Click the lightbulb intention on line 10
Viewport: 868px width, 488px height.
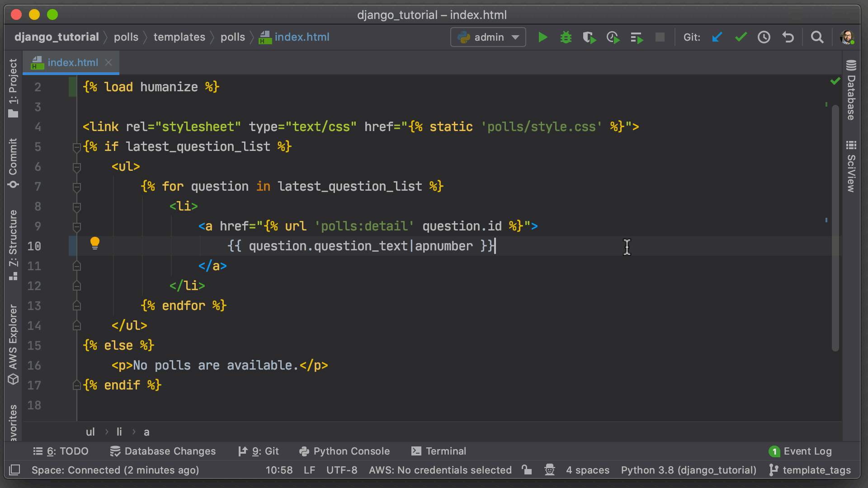pos(95,244)
